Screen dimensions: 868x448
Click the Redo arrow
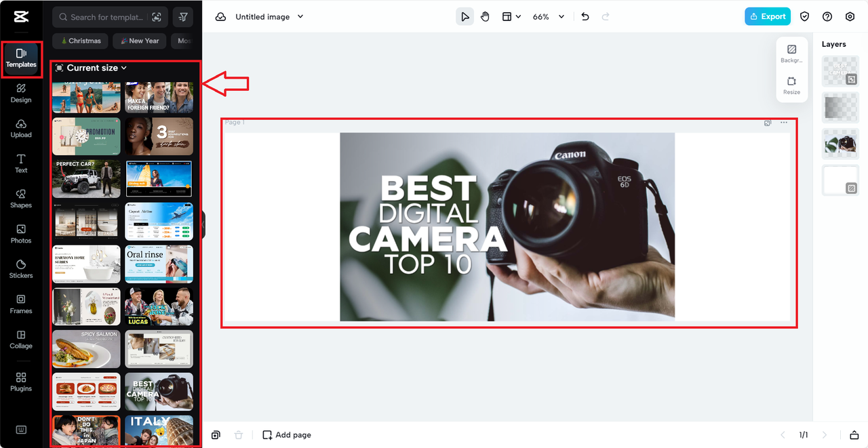pos(606,17)
